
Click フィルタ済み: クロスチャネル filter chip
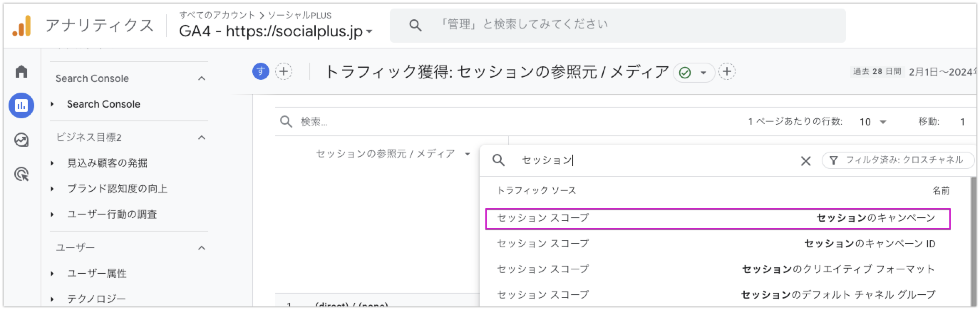897,160
